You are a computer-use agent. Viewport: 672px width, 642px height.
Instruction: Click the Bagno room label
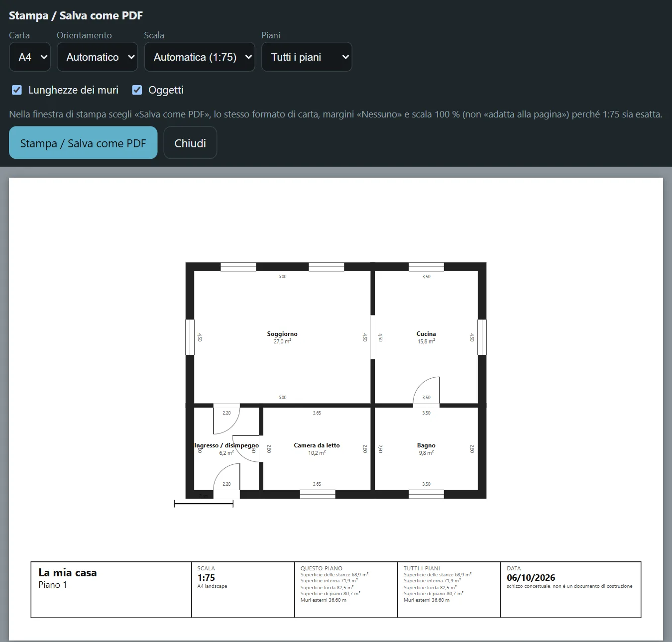426,445
